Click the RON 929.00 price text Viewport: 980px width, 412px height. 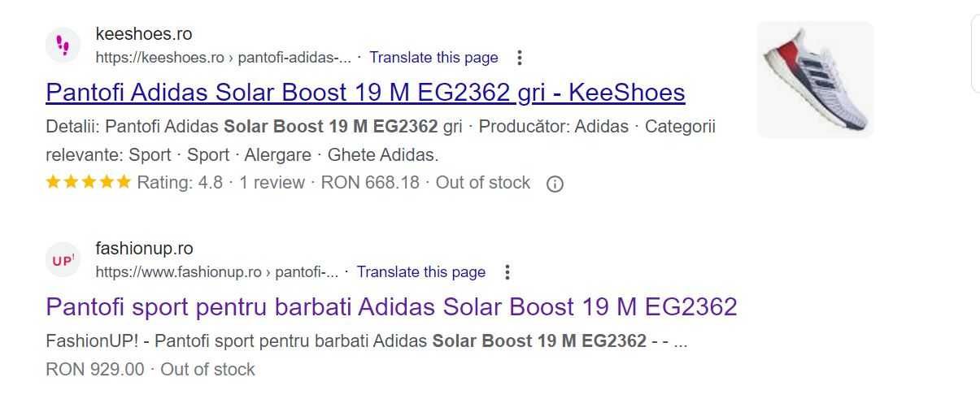[95, 370]
